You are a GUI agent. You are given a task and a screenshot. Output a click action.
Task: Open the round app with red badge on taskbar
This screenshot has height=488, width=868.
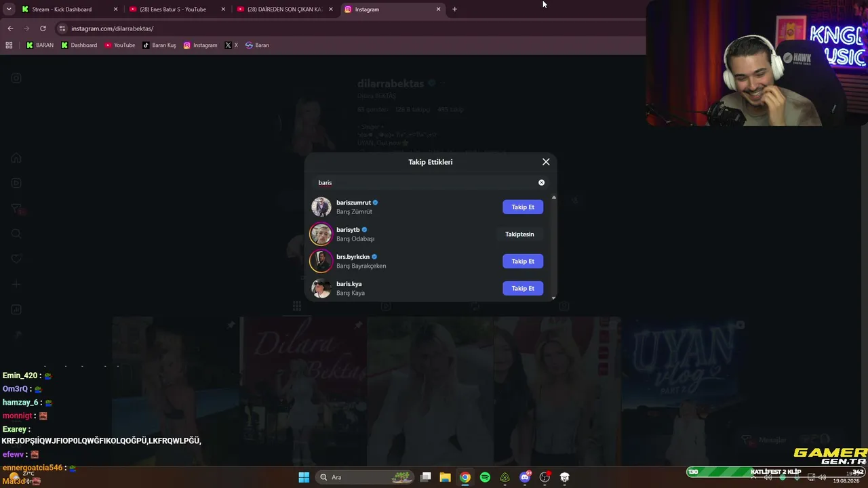coord(545,477)
